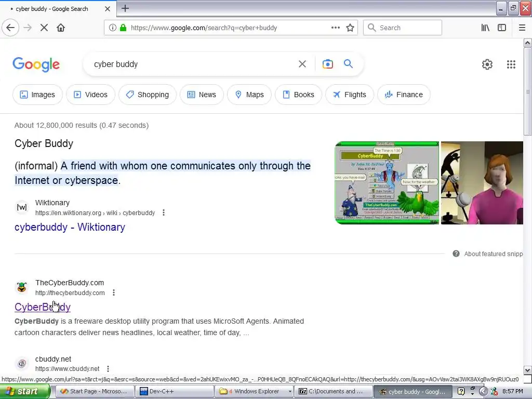The height and width of the screenshot is (399, 532).
Task: Open more options for TheCyberBuddy.com result
Action: coord(114,292)
